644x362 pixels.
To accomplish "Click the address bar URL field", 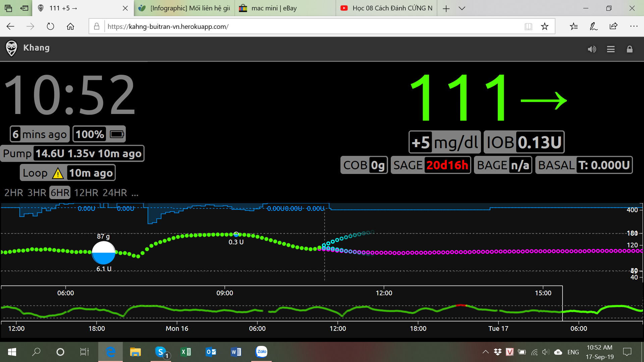I will point(312,26).
